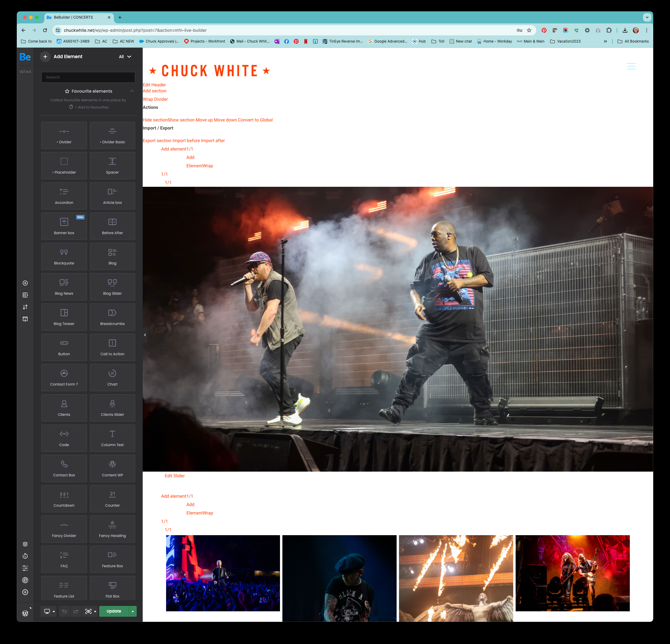Image resolution: width=670 pixels, height=644 pixels.
Task: Open the Projects - Workfront bookmark
Action: (x=204, y=41)
